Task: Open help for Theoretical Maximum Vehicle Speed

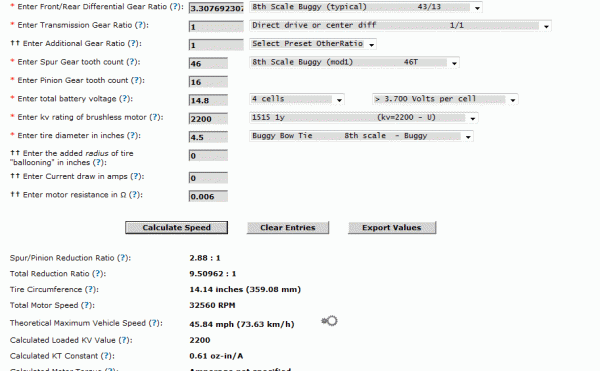Action: pyautogui.click(x=154, y=323)
